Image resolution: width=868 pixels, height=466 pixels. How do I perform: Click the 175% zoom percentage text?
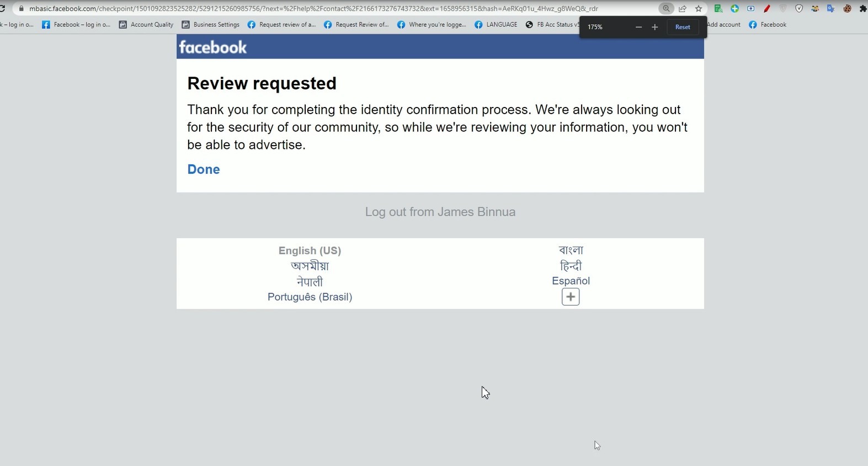[x=595, y=27]
